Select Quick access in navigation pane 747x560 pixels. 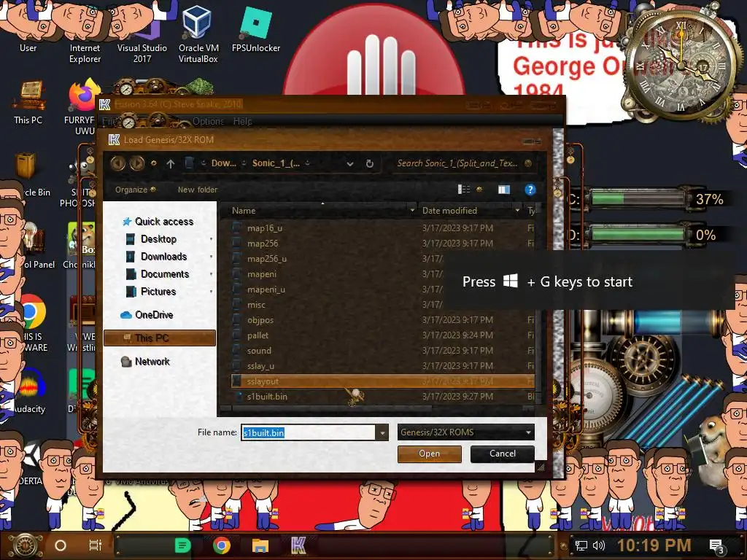[164, 222]
